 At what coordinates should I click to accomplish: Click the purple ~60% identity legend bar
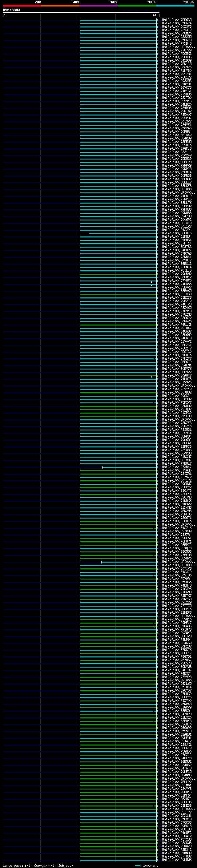98,6
